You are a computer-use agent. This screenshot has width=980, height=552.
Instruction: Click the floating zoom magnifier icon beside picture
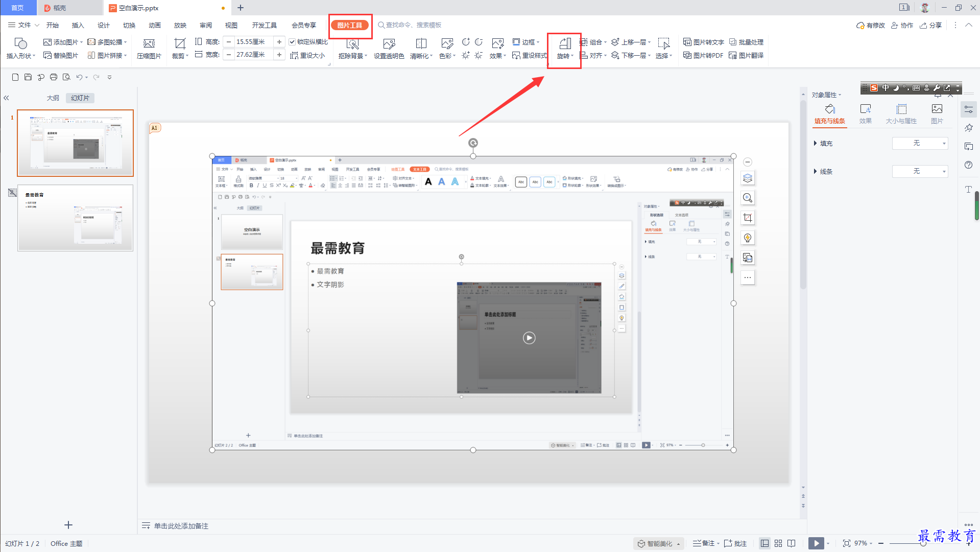coord(748,198)
